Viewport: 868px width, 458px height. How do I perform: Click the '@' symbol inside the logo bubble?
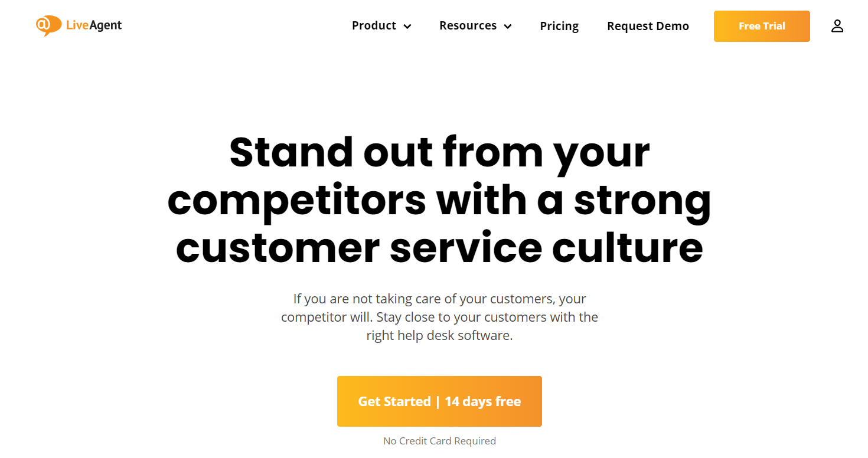point(43,24)
